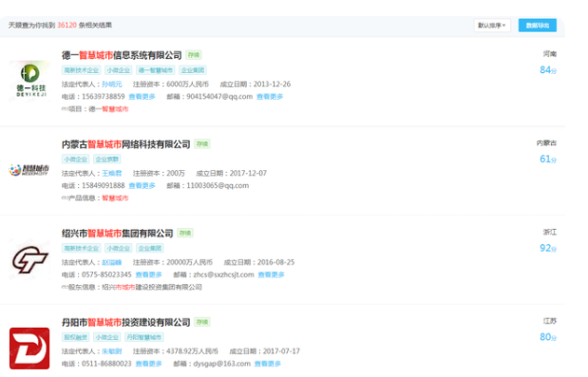Click the 高新技术企业 tag under 德一智慧城市

pos(81,70)
